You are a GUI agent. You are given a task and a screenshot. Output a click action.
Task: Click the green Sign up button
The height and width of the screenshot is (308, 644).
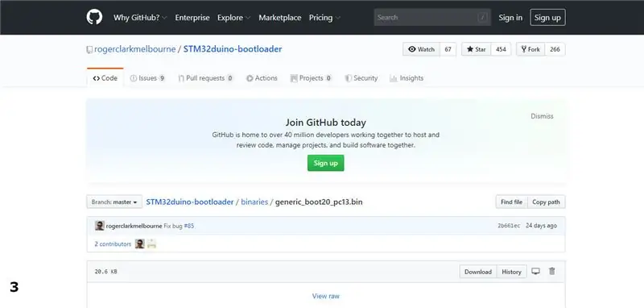click(326, 163)
